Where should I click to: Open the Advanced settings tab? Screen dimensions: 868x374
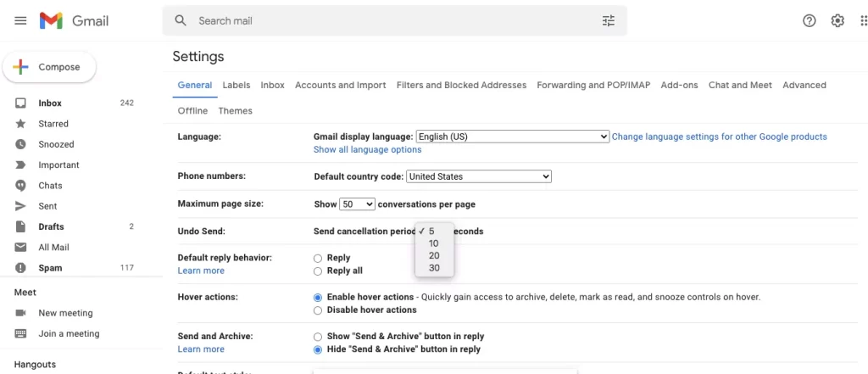pyautogui.click(x=804, y=86)
